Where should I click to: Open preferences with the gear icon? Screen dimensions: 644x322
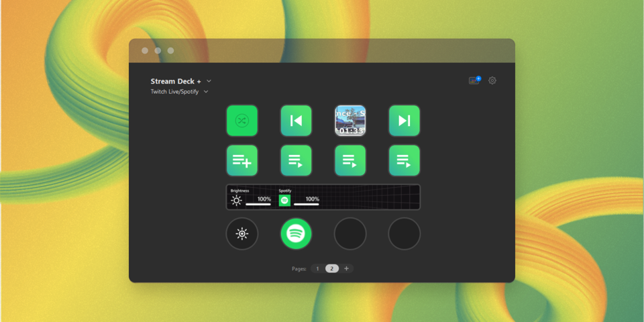click(x=492, y=80)
